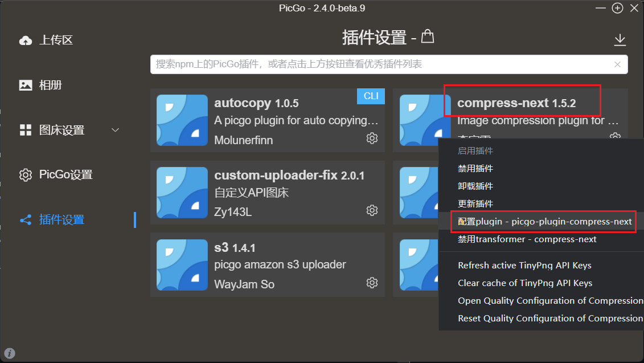Viewport: 644px width, 363px height.
Task: Click the grayed-out 启用插件 menu entry
Action: point(475,151)
